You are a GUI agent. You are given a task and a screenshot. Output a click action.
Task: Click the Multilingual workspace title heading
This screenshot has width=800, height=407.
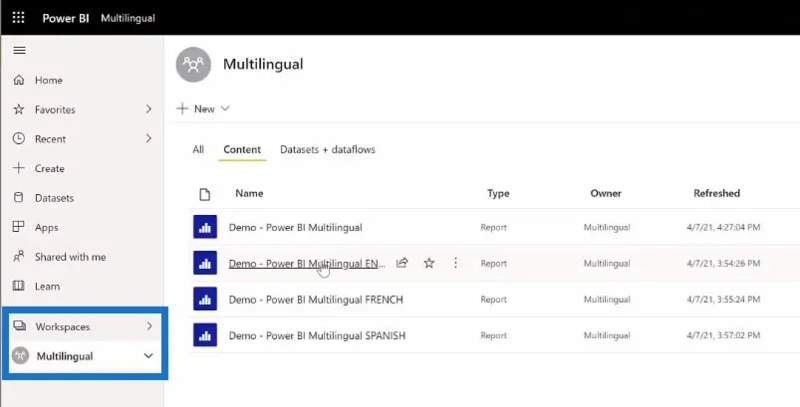pos(263,64)
